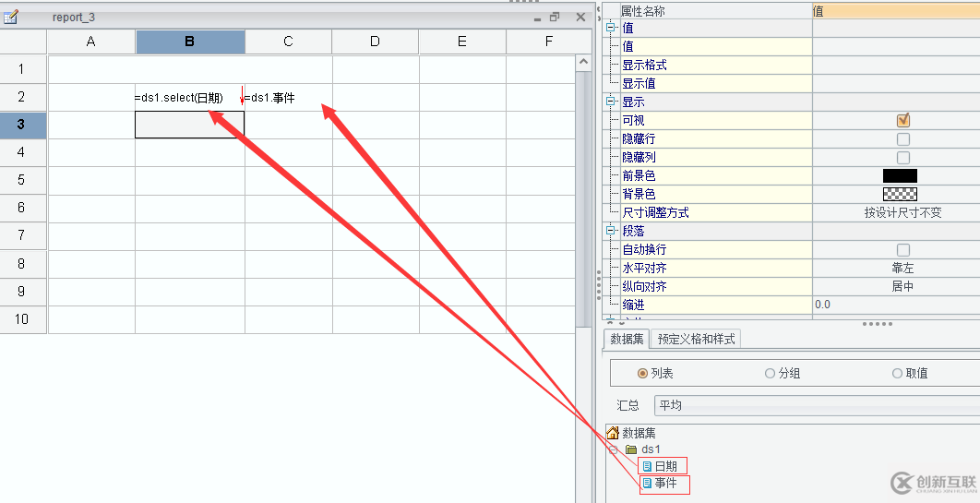Screen dimensions: 980x503
Task: Collapse the 显示 property group
Action: click(x=610, y=102)
